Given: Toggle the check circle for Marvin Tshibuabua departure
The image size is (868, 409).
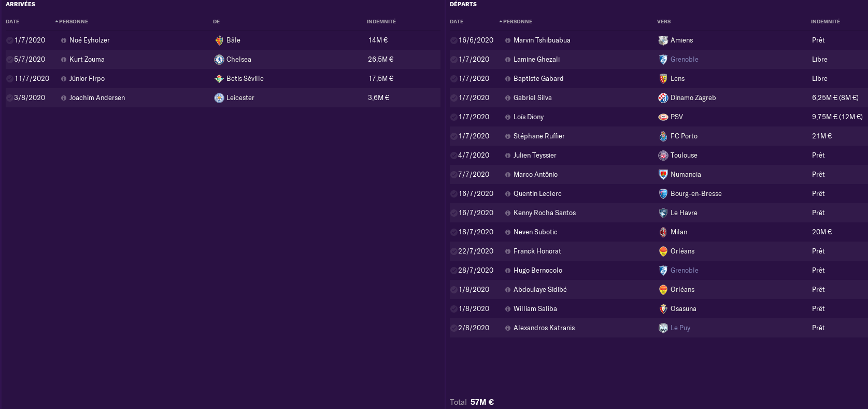Looking at the screenshot, I should pos(454,40).
